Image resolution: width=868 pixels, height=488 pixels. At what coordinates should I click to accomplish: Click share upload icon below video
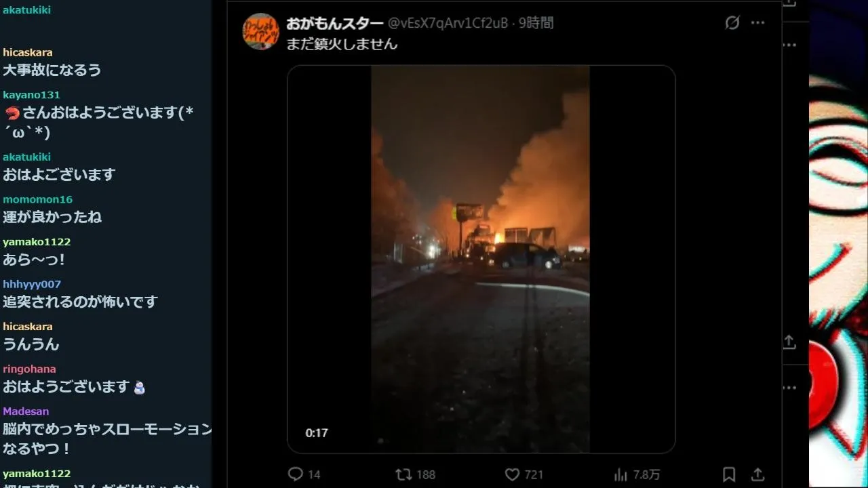pos(758,474)
